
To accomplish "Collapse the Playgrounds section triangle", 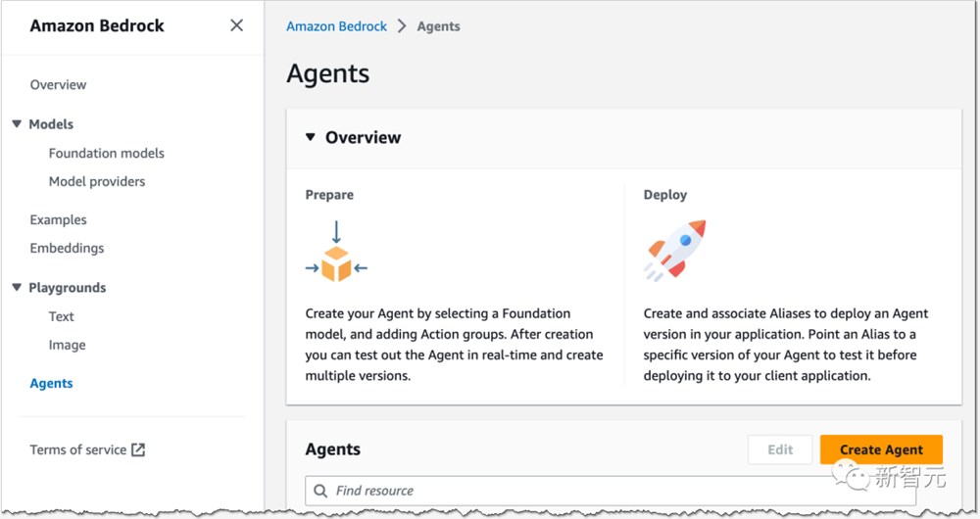I will 17,287.
